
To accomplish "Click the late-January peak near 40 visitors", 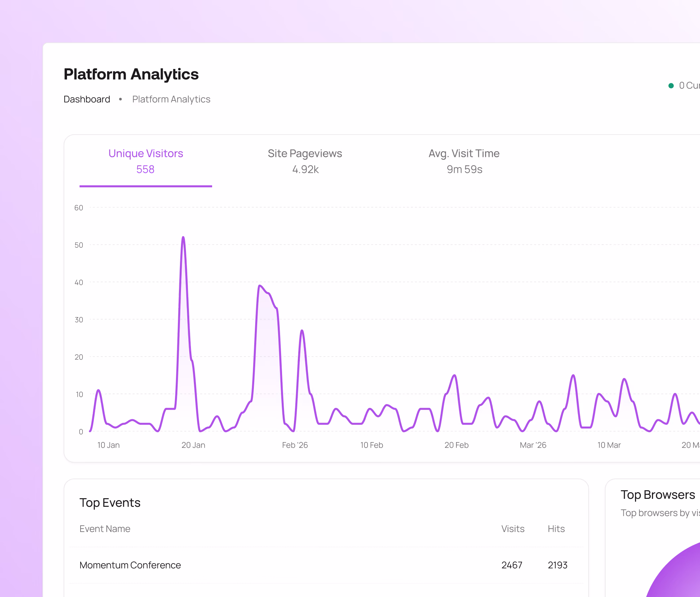I will pos(260,286).
